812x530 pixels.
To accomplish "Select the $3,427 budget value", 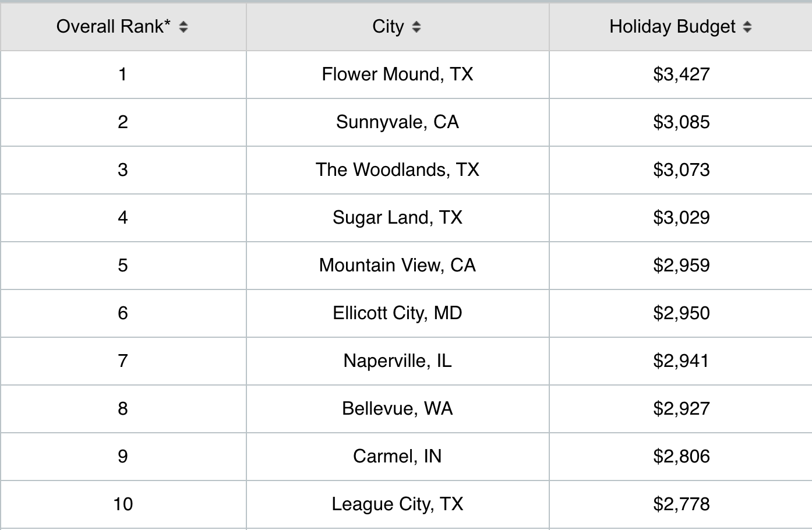I will (681, 75).
